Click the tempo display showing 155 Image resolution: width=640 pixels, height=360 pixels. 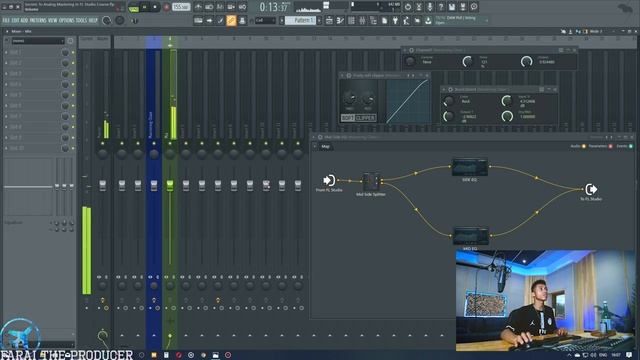tap(181, 7)
